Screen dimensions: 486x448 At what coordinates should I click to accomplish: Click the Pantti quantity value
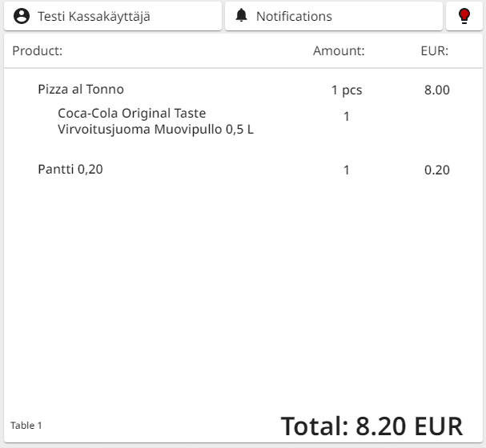[347, 170]
